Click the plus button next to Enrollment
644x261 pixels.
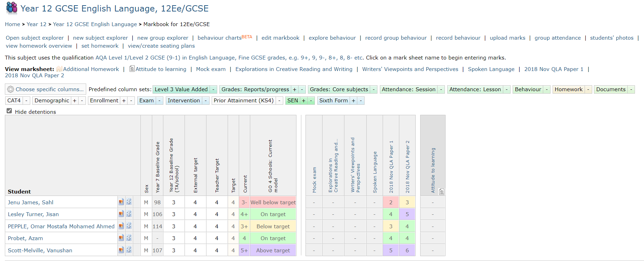124,101
